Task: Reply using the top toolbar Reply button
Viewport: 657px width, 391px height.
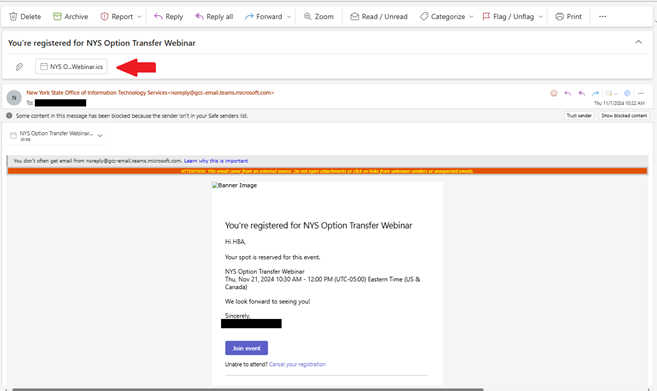Action: click(x=168, y=17)
